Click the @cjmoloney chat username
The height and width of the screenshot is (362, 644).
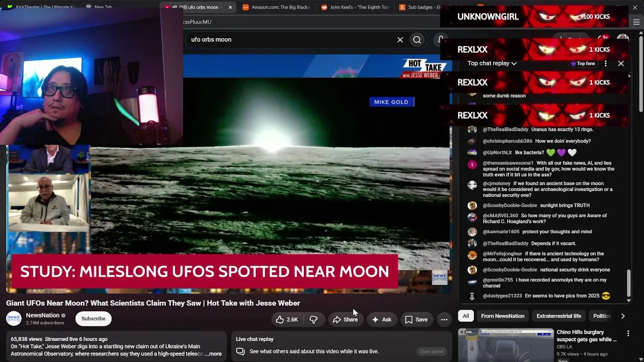coord(497,184)
